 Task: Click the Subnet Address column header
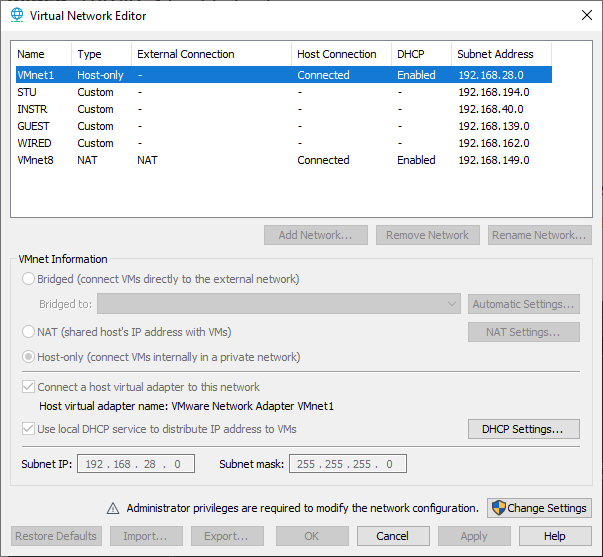pyautogui.click(x=501, y=54)
